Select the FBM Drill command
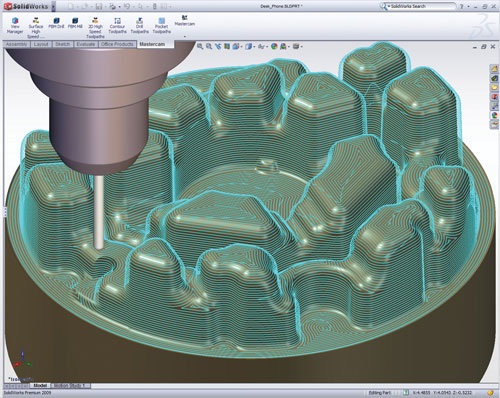 (x=56, y=23)
